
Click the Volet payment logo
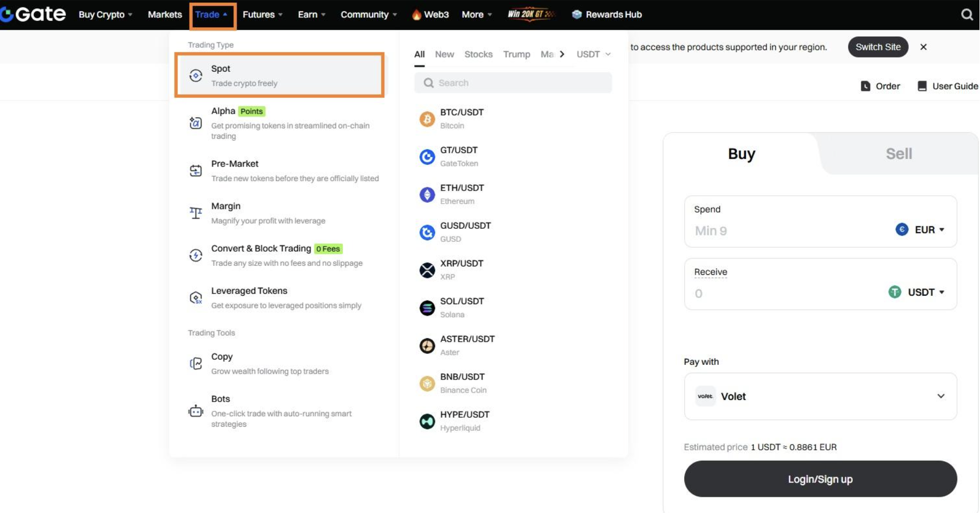pyautogui.click(x=705, y=396)
